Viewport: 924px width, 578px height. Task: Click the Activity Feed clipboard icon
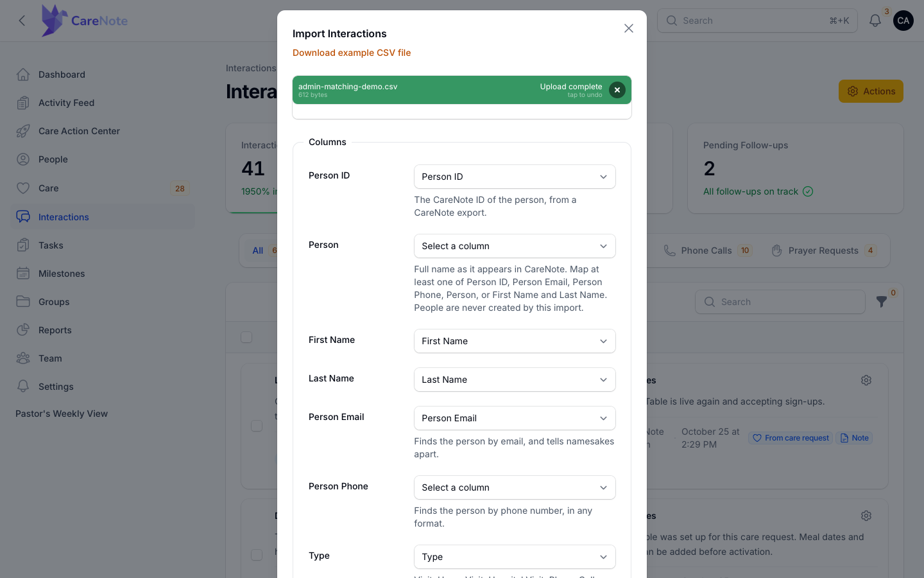pyautogui.click(x=23, y=103)
